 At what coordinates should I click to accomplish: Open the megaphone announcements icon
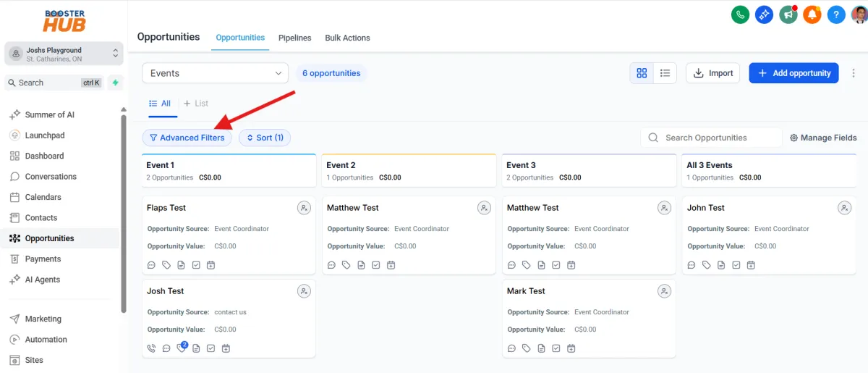coord(788,14)
